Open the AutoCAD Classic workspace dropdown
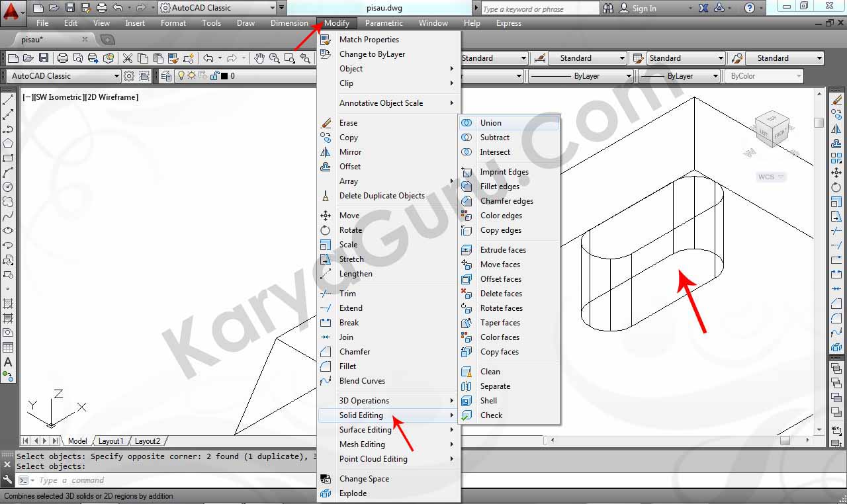 217,8
